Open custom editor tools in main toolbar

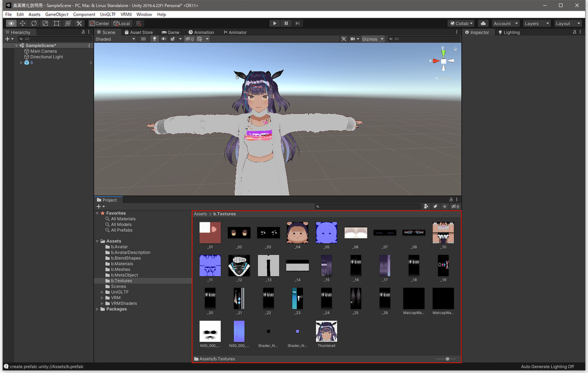79,23
